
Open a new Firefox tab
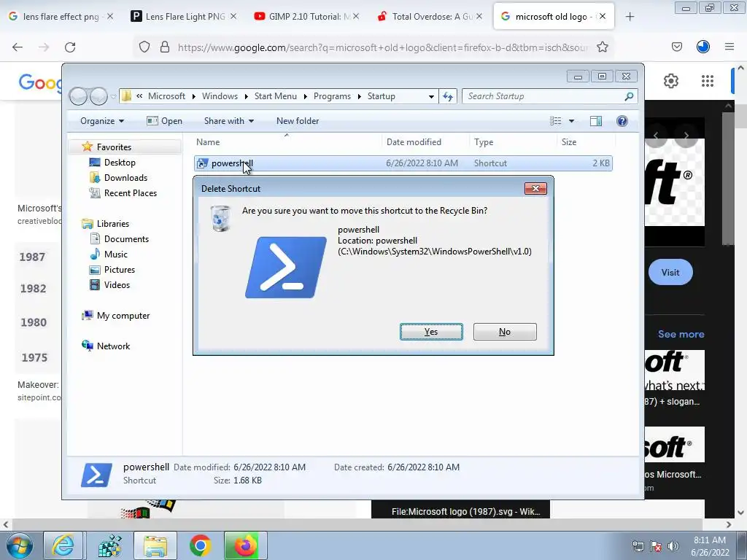coord(630,17)
